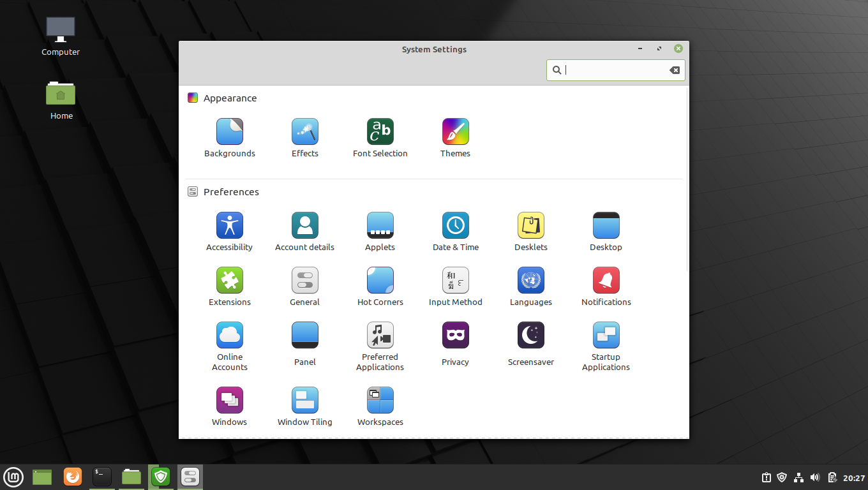This screenshot has height=490, width=868.
Task: Open Screensaver settings
Action: 531,344
